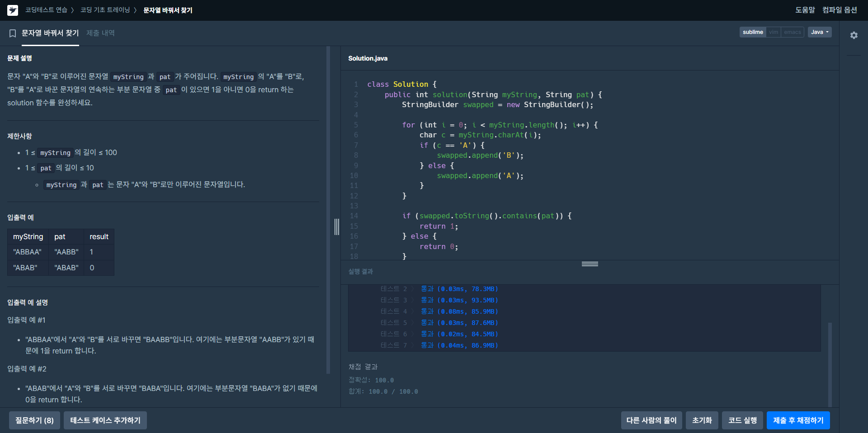Click 합계: 100.0 / 100.0 text
The image size is (868, 433).
coord(383,391)
